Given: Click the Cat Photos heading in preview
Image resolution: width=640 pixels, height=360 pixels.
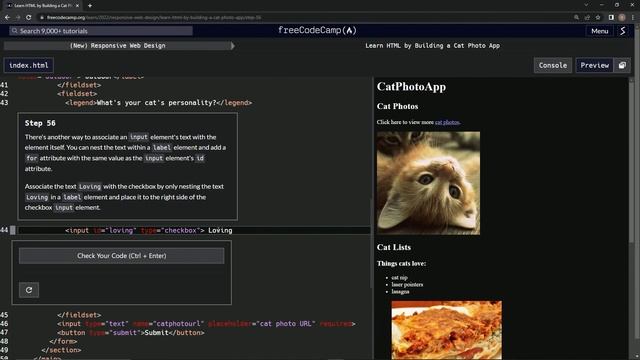Looking at the screenshot, I should (398, 106).
